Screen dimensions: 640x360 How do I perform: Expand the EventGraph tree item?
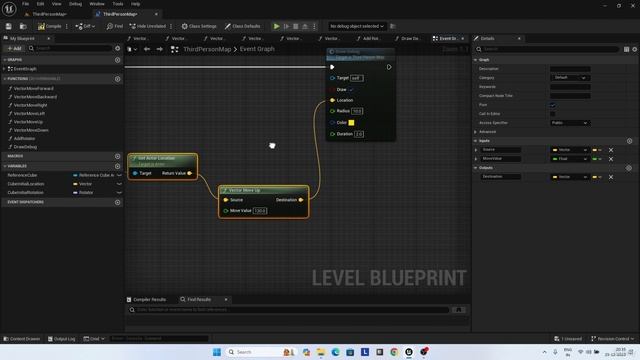[x=4, y=69]
